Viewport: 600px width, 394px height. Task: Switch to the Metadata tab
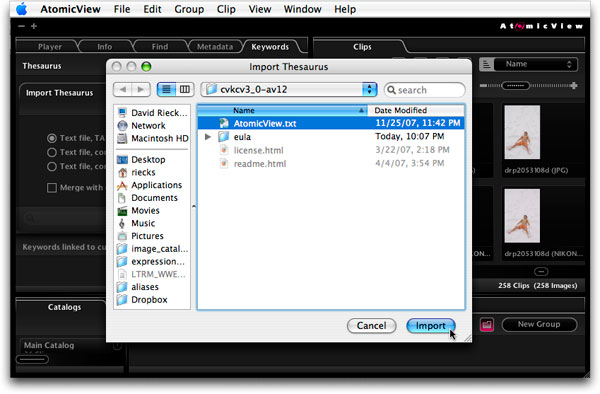[x=215, y=47]
